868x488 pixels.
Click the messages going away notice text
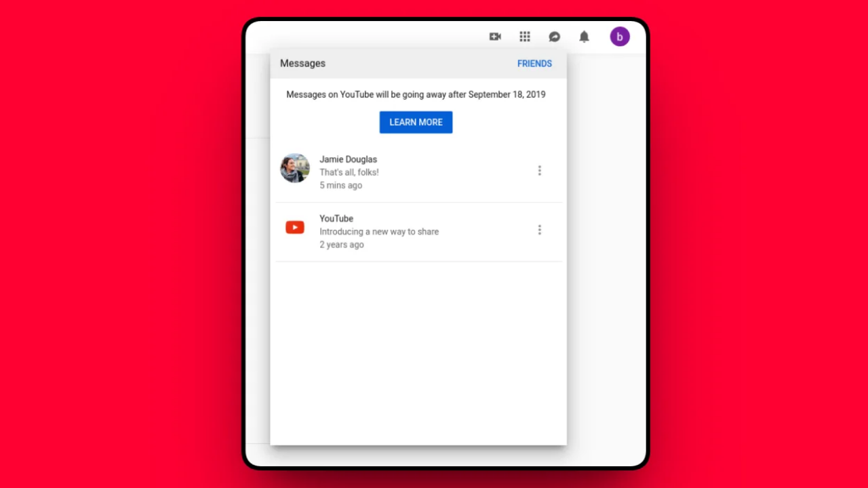[416, 94]
